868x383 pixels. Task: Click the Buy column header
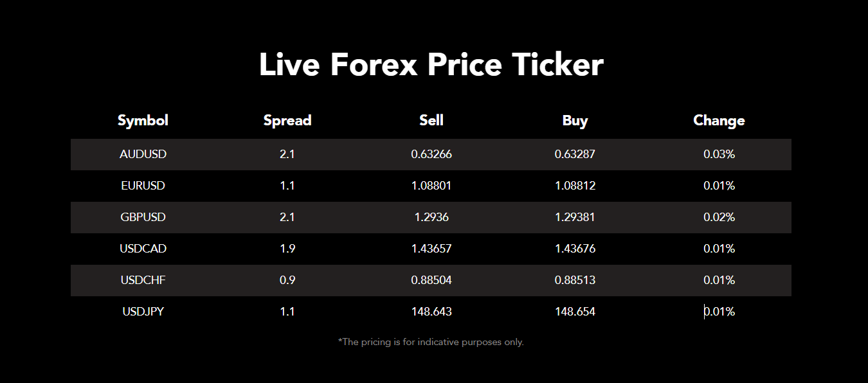coord(575,121)
